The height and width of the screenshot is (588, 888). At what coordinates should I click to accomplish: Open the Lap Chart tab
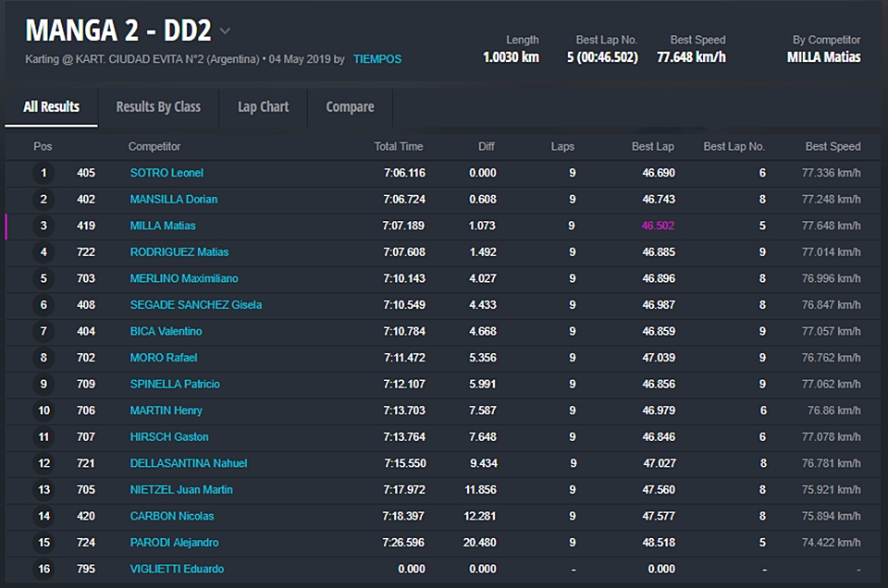pyautogui.click(x=263, y=107)
